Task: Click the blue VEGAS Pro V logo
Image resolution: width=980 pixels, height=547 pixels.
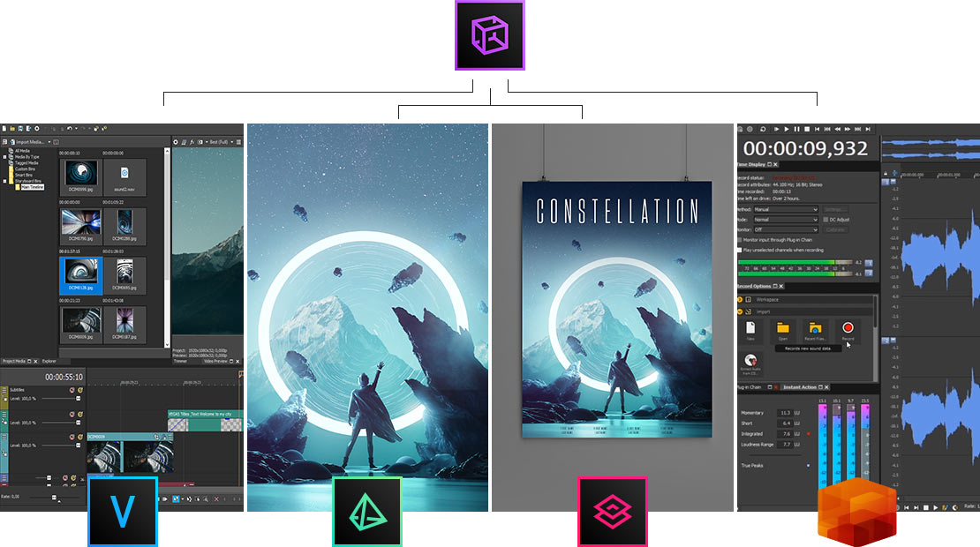Action: 123,512
